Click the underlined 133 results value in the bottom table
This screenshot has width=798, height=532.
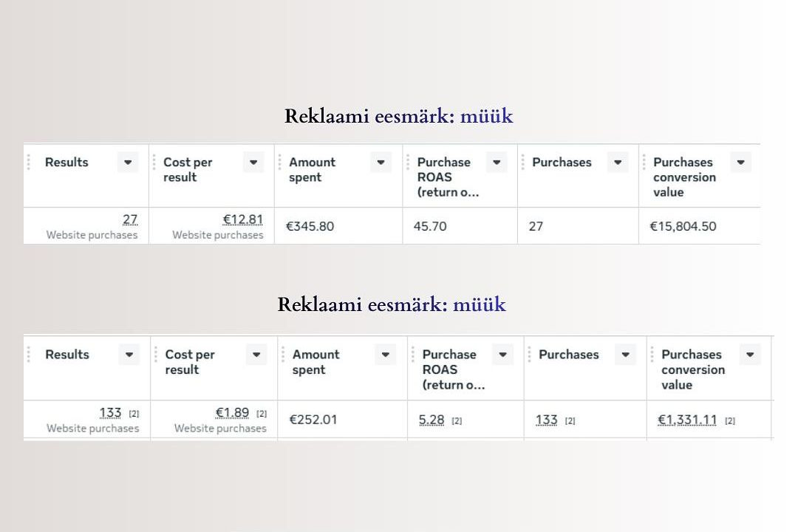(x=111, y=412)
